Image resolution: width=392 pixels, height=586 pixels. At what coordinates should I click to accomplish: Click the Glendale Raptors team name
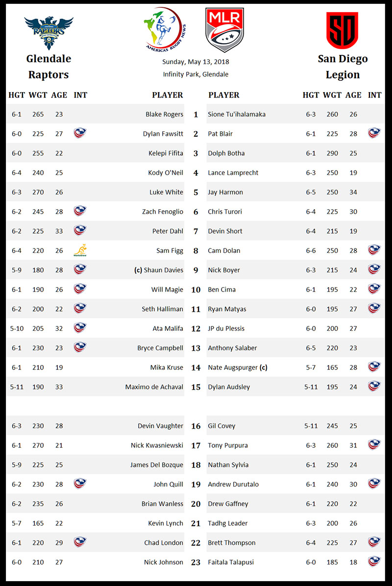49,67
